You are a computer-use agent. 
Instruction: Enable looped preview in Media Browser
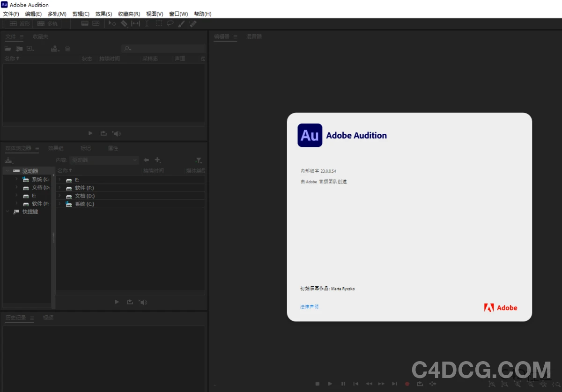(x=130, y=302)
